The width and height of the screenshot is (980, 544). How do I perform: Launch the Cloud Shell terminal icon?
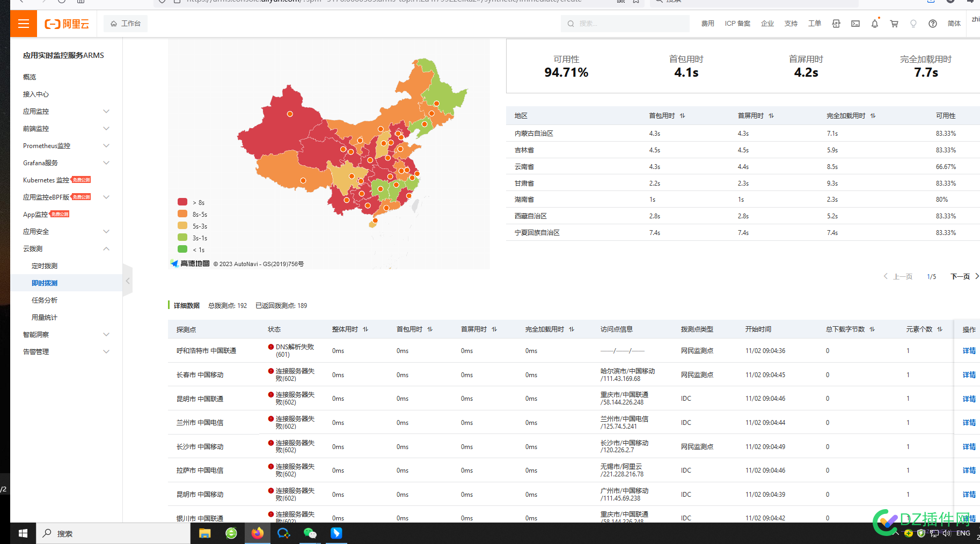pos(855,24)
